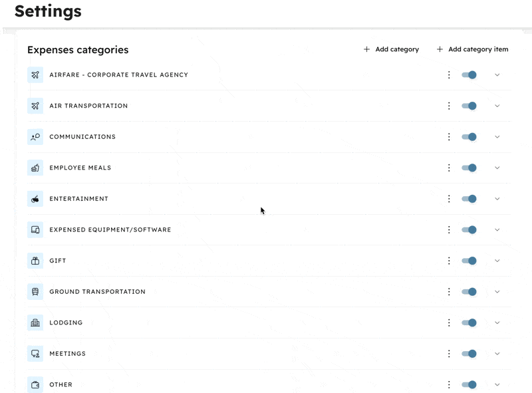Select the AIR TRANSPORTATION label

point(88,106)
